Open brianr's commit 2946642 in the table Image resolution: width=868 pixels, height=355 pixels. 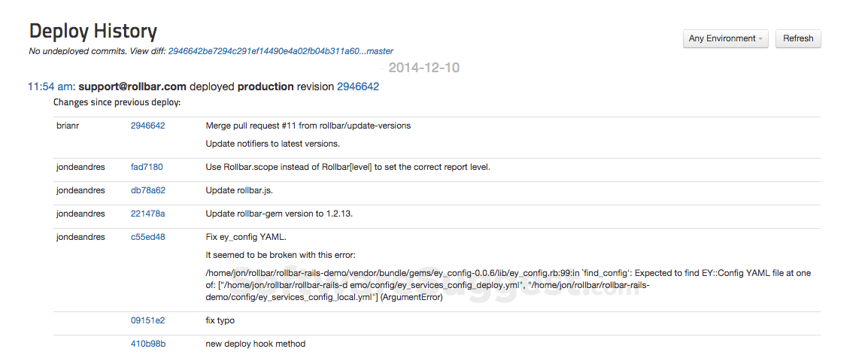coord(147,126)
